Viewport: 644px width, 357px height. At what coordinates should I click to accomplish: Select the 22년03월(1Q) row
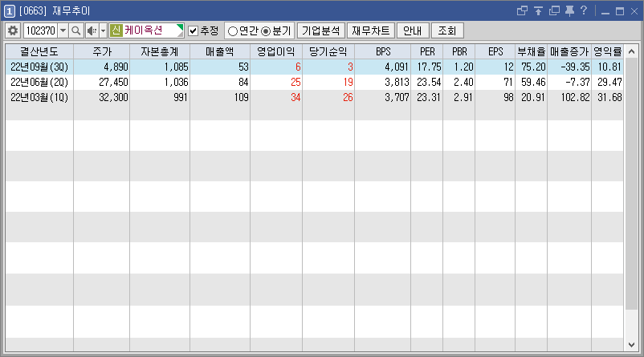(314, 97)
